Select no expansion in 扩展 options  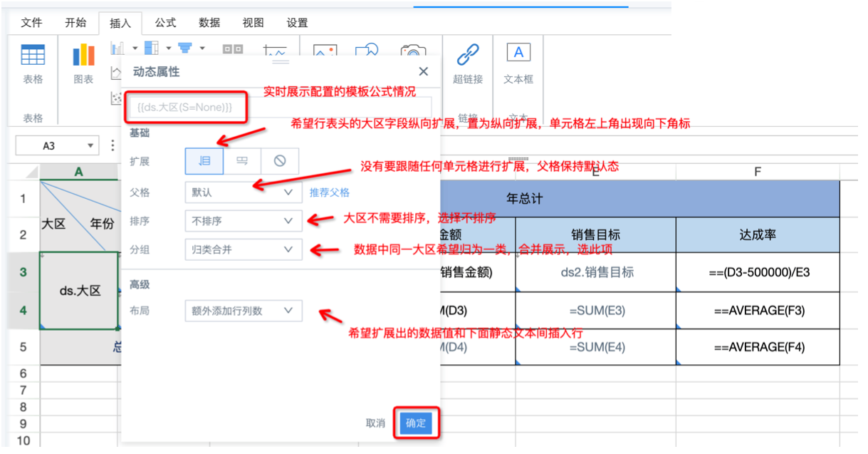(280, 161)
